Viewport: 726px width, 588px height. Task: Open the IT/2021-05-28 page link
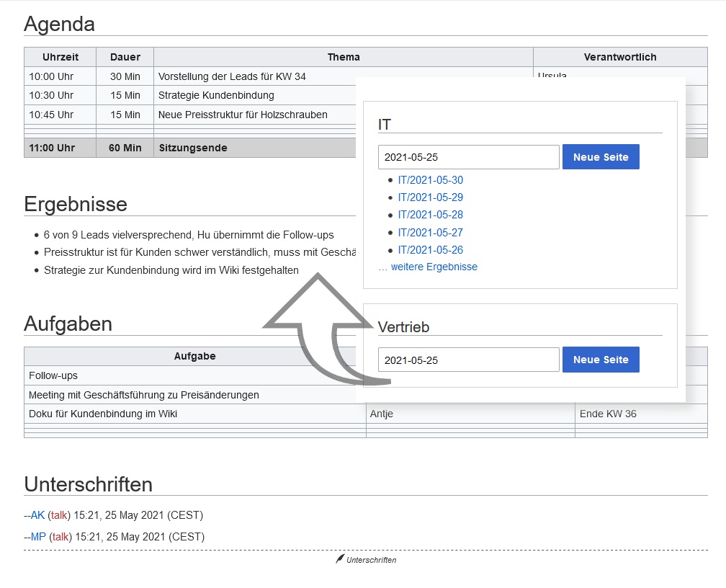430,215
